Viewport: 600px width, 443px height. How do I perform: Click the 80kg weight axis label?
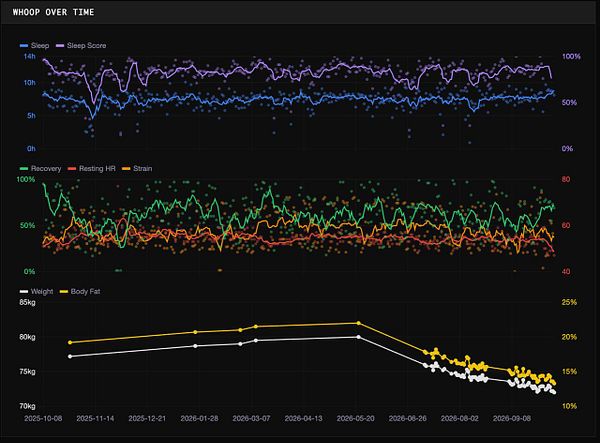tap(27, 337)
